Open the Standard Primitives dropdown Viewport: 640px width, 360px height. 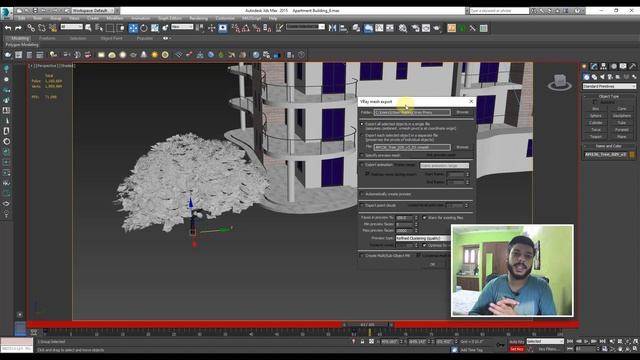point(609,87)
